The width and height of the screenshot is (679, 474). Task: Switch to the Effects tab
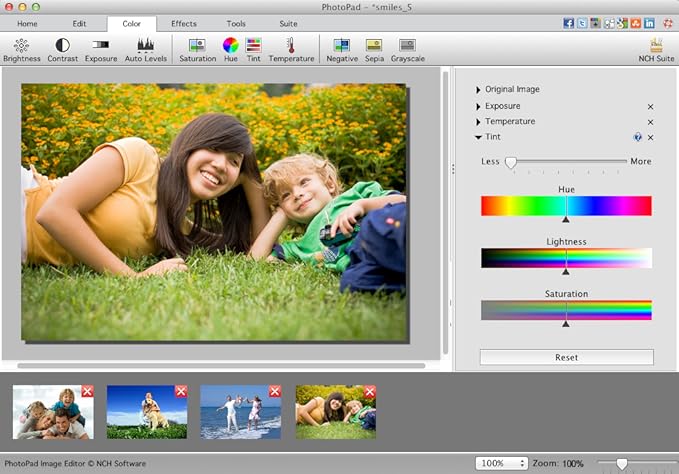183,23
